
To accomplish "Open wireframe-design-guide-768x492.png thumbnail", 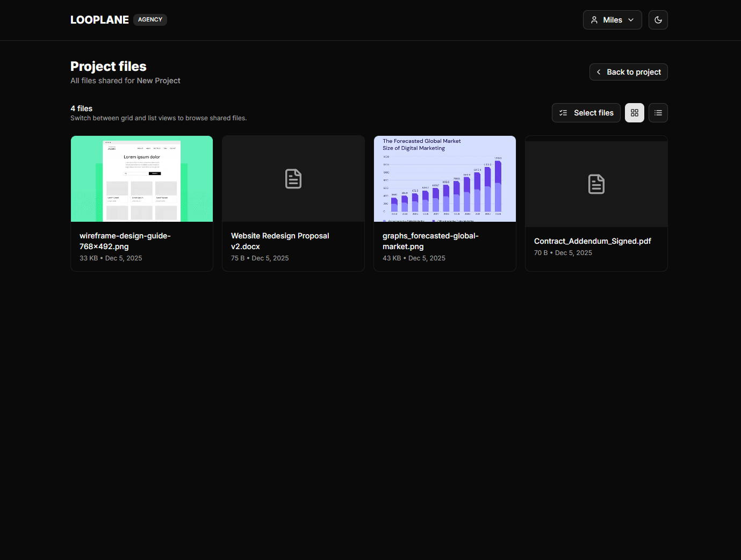I will (x=141, y=179).
